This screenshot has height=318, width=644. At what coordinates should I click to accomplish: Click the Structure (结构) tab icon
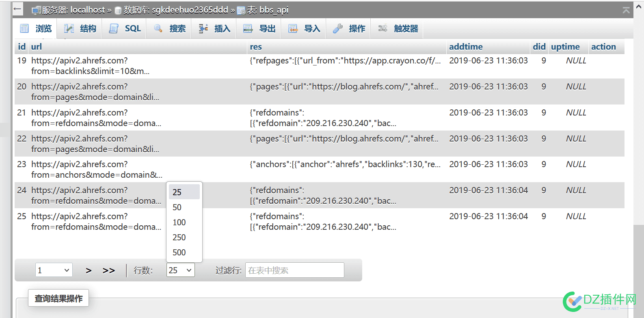coord(69,28)
